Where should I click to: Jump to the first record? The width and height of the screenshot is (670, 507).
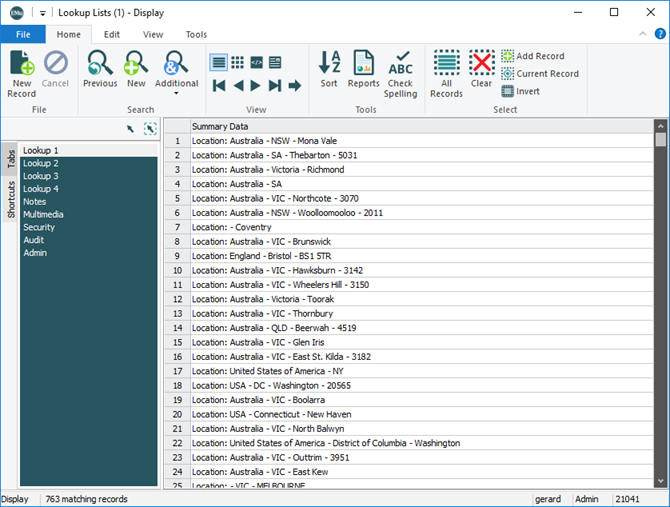[219, 86]
